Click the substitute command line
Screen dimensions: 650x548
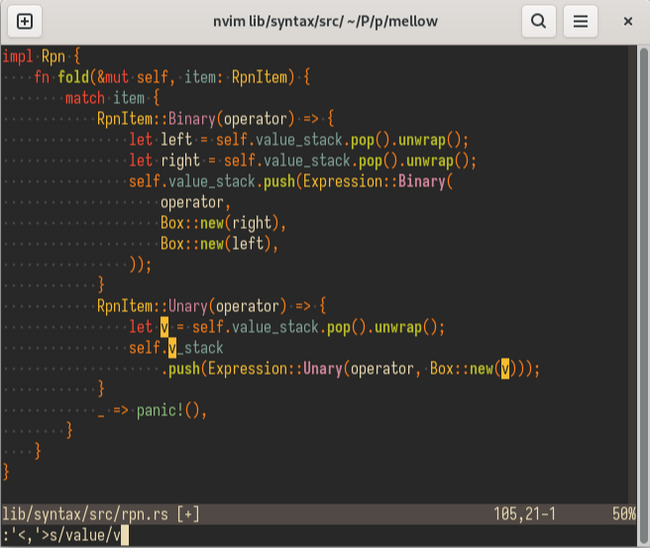click(66, 535)
